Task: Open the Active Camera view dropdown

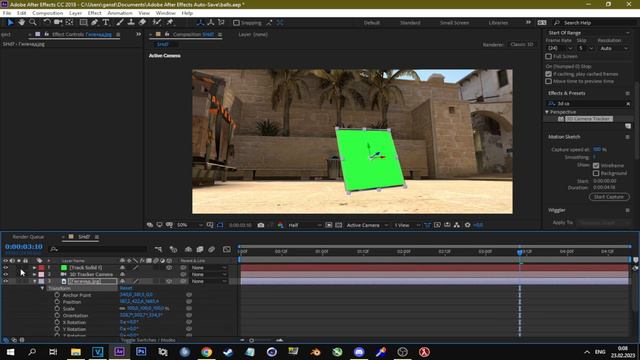Action: coord(367,225)
